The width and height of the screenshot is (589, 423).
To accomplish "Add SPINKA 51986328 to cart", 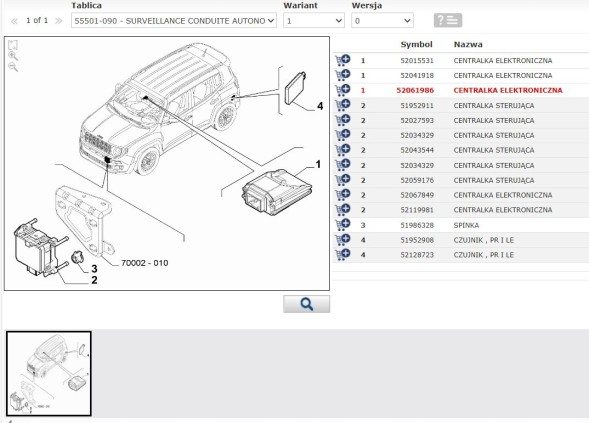I will pyautogui.click(x=342, y=225).
